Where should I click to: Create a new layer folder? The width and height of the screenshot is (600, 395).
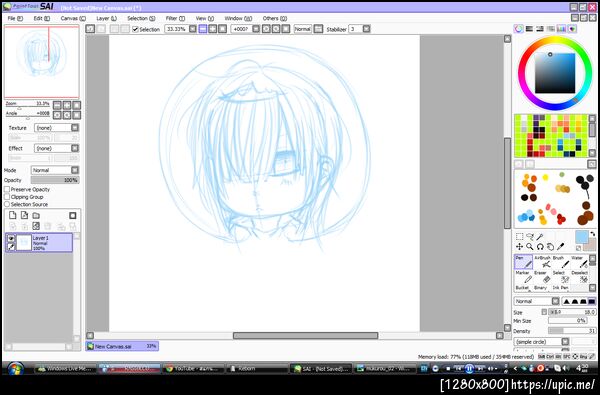tap(36, 215)
